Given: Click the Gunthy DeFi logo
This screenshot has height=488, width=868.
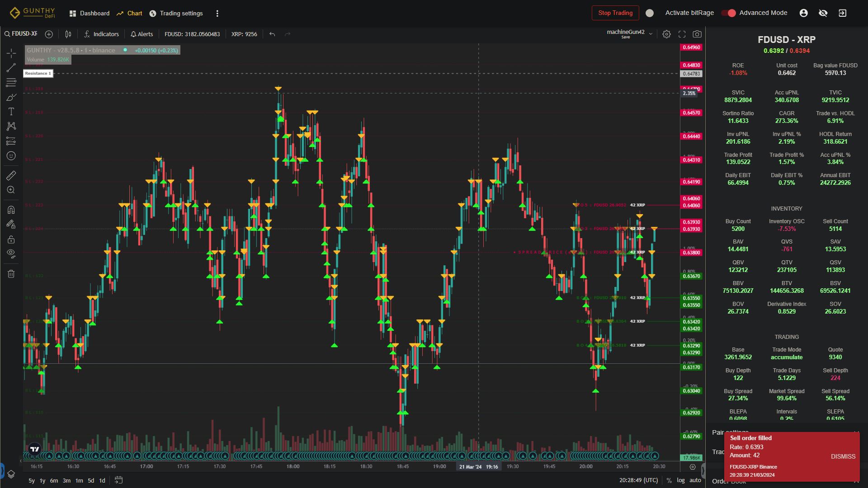Looking at the screenshot, I should point(33,13).
